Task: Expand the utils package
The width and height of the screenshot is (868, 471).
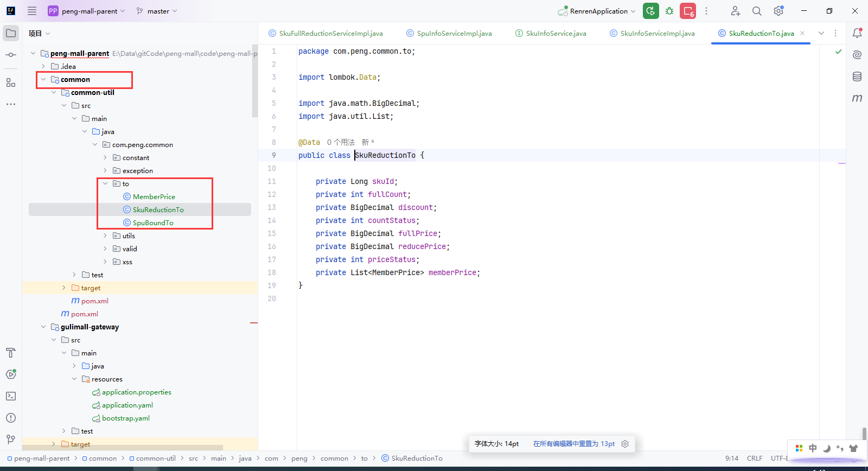Action: point(105,235)
